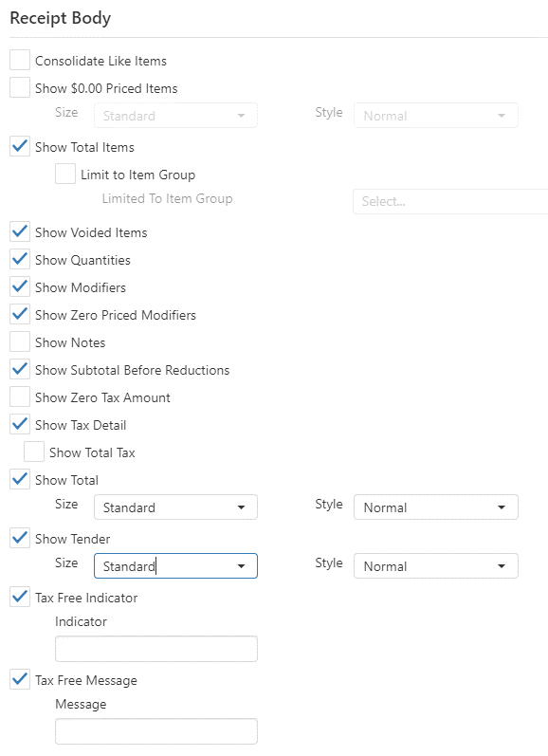Screen dimensions: 548x756
Task: Click the Indicator text field
Action: tap(156, 649)
